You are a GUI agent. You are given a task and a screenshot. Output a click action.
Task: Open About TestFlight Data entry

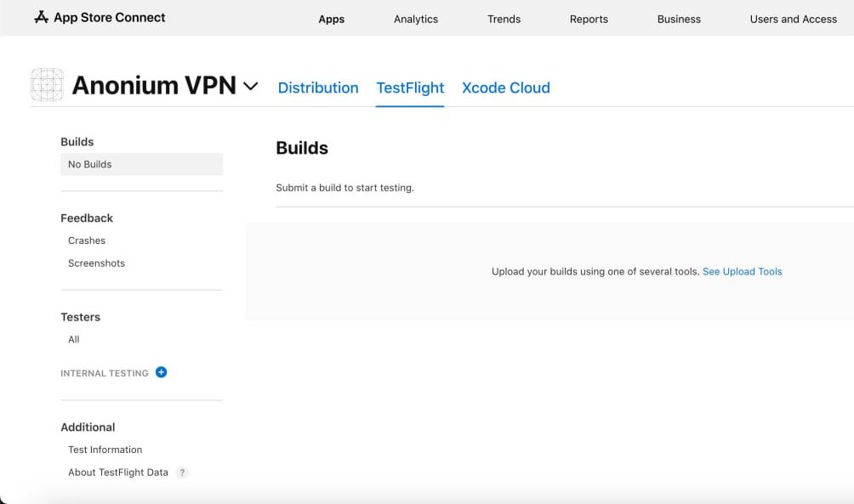pos(118,473)
